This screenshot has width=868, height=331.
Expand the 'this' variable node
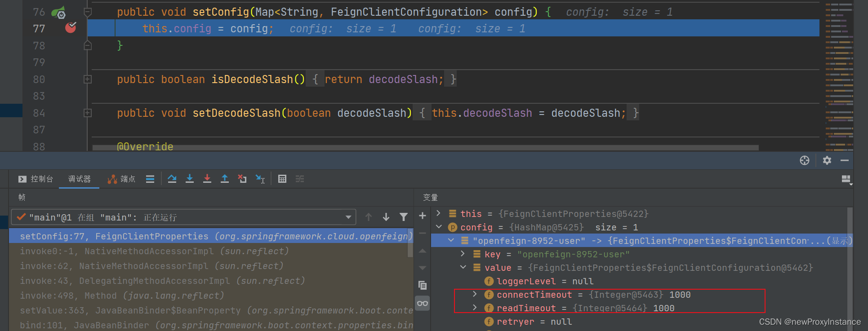pyautogui.click(x=439, y=213)
